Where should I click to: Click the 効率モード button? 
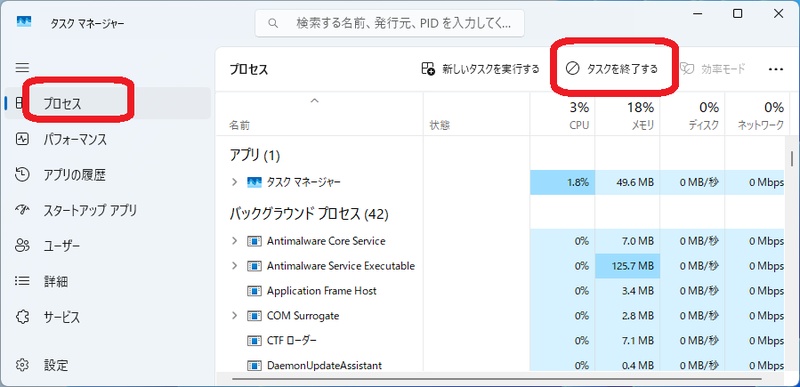click(713, 69)
